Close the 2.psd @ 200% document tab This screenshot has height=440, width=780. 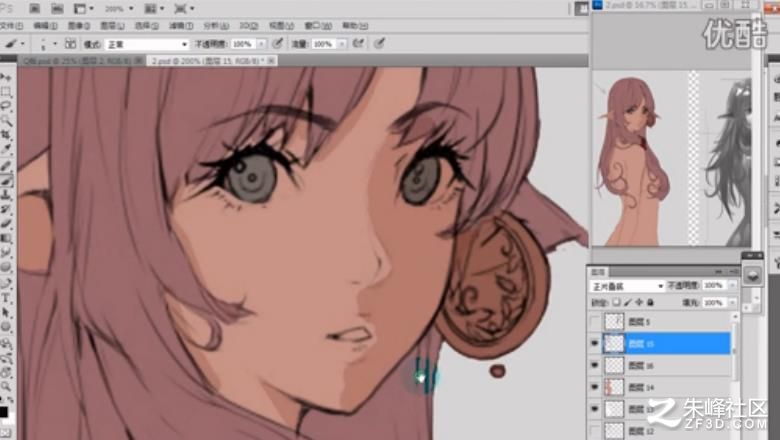click(271, 60)
